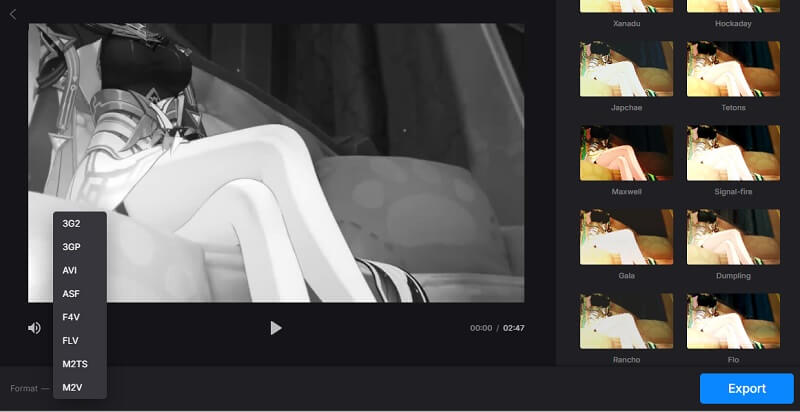The width and height of the screenshot is (800, 412).
Task: Click the back arrow icon
Action: click(13, 13)
